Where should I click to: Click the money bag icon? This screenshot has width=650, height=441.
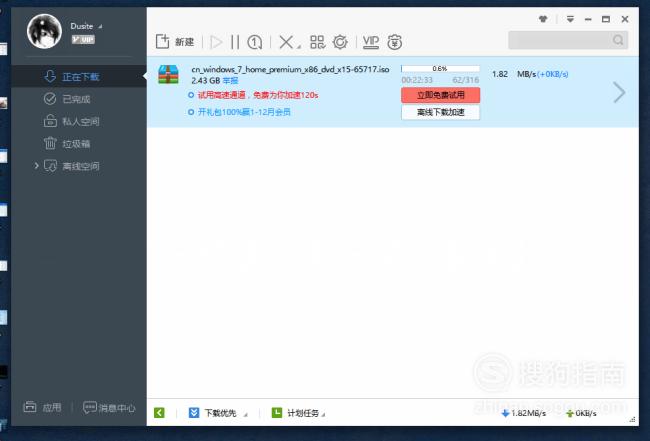394,42
